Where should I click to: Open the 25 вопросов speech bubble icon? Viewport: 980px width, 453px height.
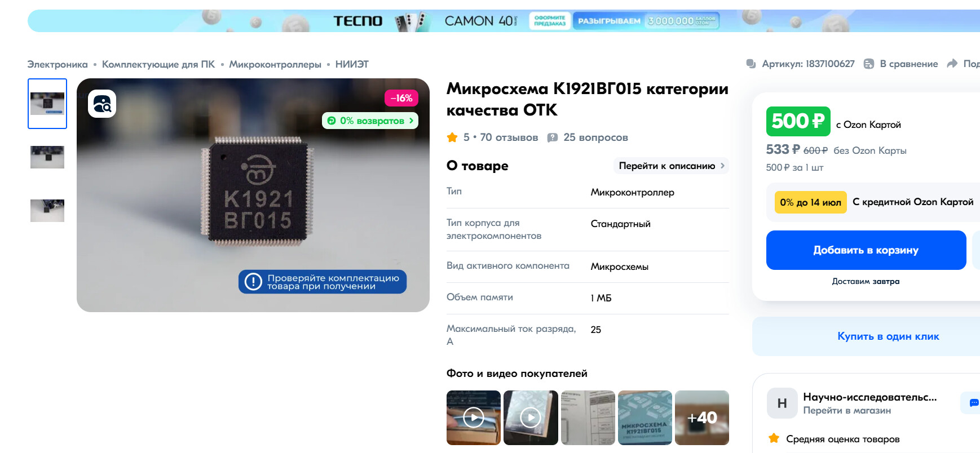click(x=553, y=137)
